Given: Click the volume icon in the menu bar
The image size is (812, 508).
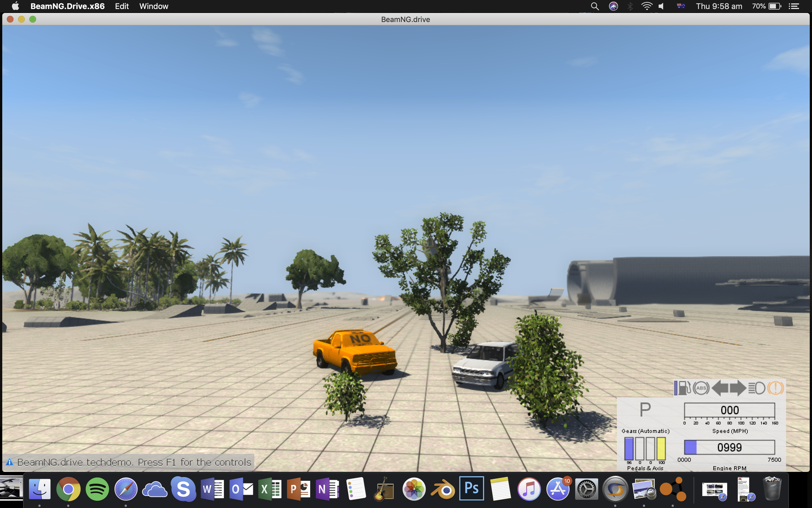Looking at the screenshot, I should (661, 6).
